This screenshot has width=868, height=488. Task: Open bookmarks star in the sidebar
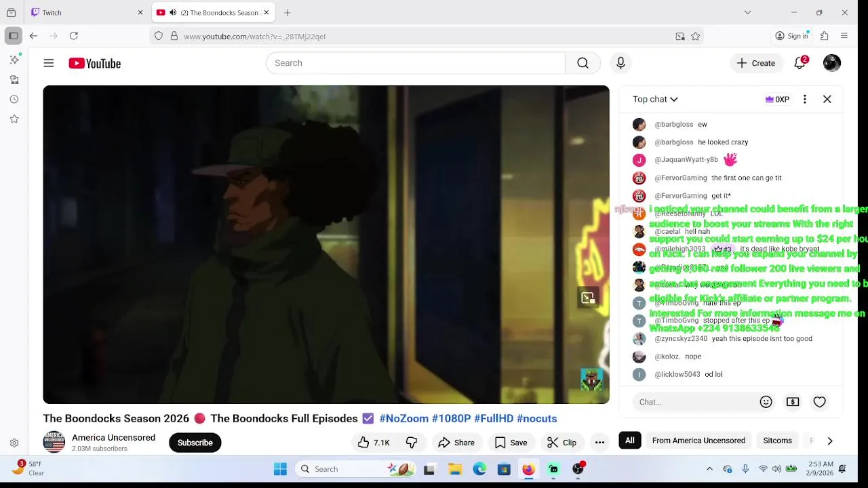(x=14, y=119)
